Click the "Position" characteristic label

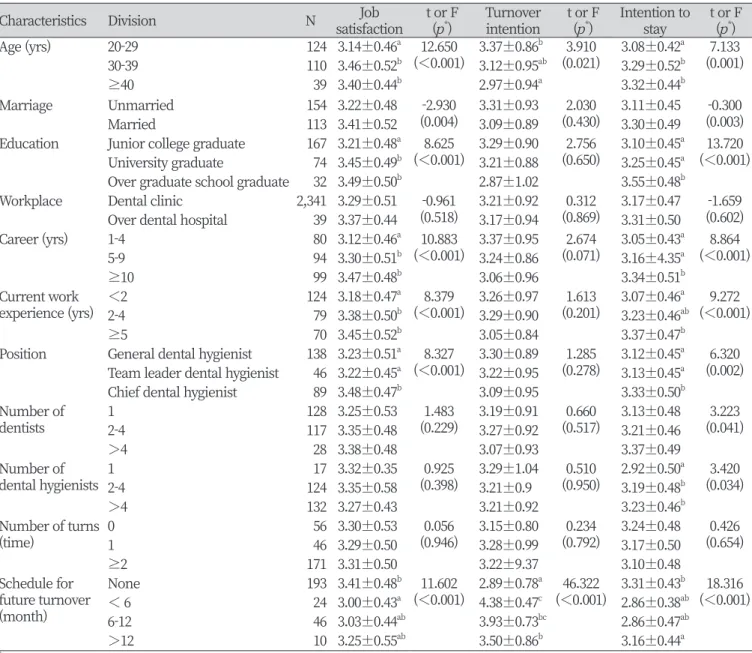(23, 354)
